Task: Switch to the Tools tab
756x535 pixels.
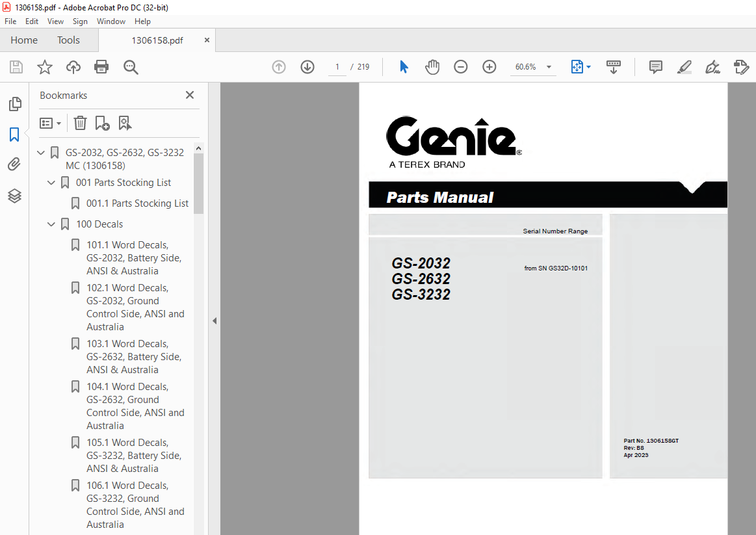Action: point(68,40)
